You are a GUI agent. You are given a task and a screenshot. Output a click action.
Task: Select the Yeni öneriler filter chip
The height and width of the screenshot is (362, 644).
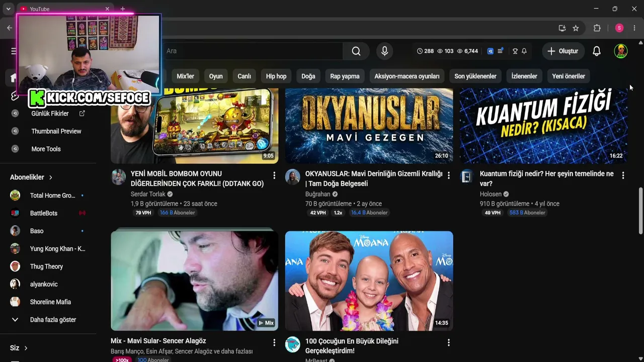pos(569,76)
